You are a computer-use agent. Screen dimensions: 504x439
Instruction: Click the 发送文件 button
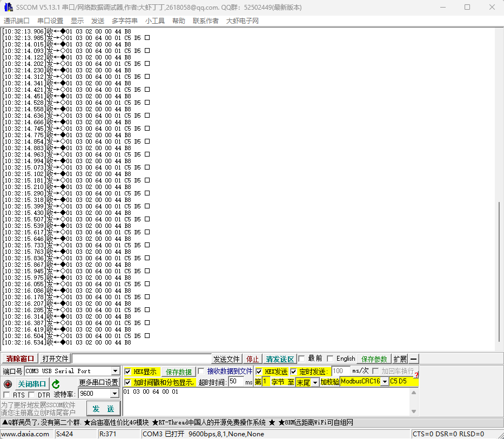tap(226, 359)
